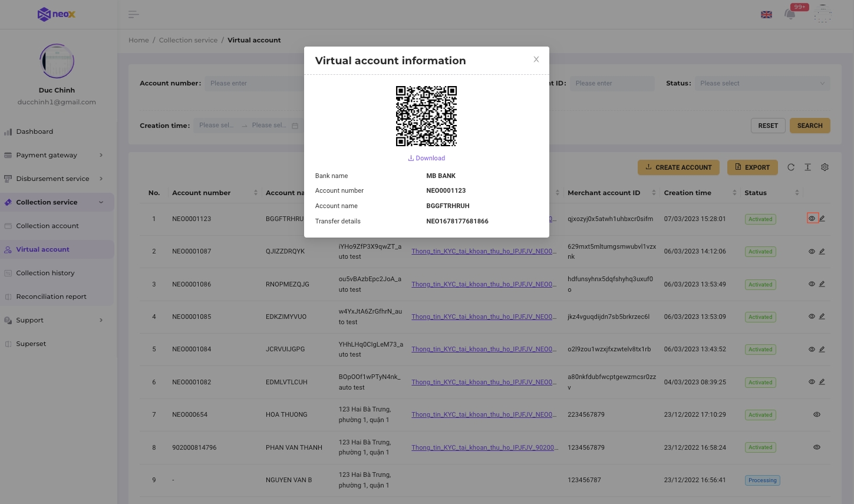Expand the Payment gateway menu

53,155
